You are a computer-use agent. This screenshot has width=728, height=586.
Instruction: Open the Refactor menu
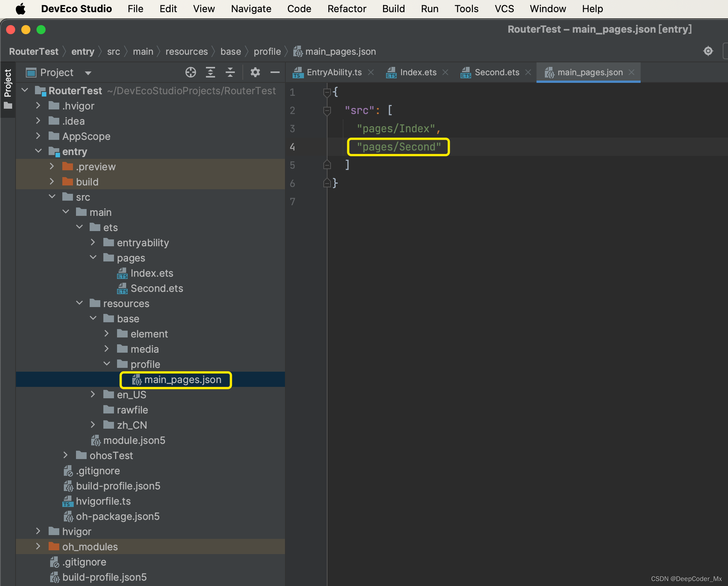tap(347, 9)
